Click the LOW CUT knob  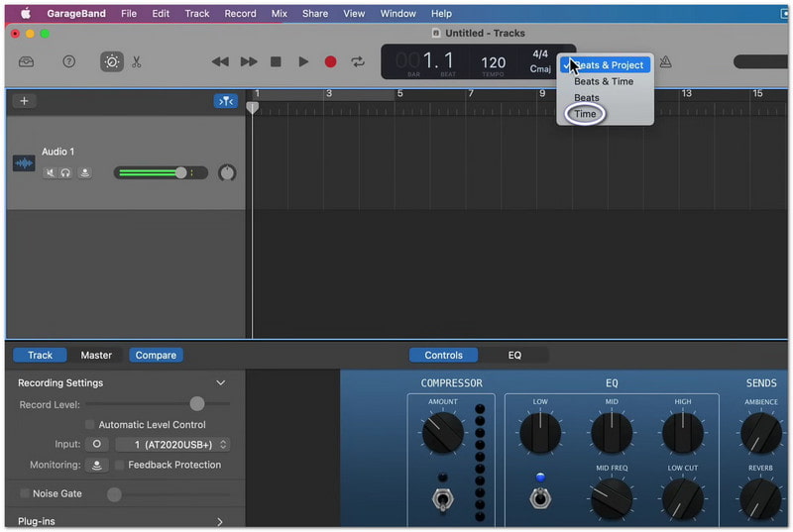click(x=683, y=499)
